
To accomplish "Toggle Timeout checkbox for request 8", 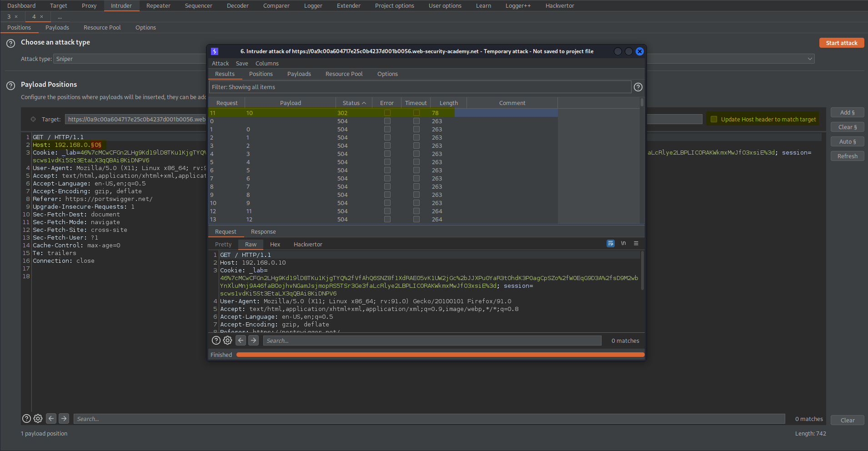I will (x=416, y=187).
